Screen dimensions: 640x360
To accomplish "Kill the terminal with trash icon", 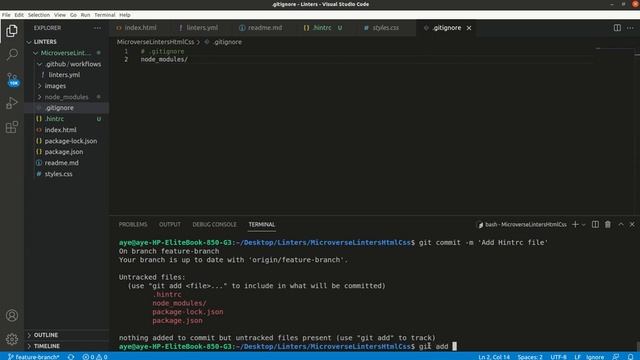I will pos(608,224).
